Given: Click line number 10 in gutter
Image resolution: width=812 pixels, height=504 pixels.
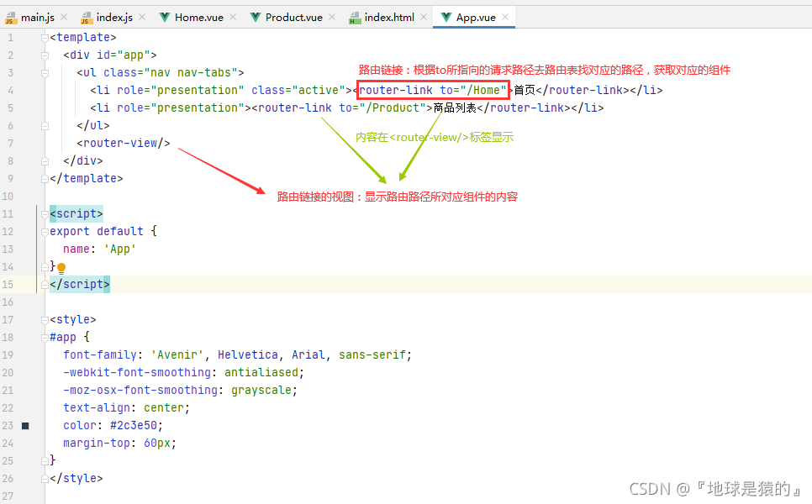Looking at the screenshot, I should (x=8, y=196).
